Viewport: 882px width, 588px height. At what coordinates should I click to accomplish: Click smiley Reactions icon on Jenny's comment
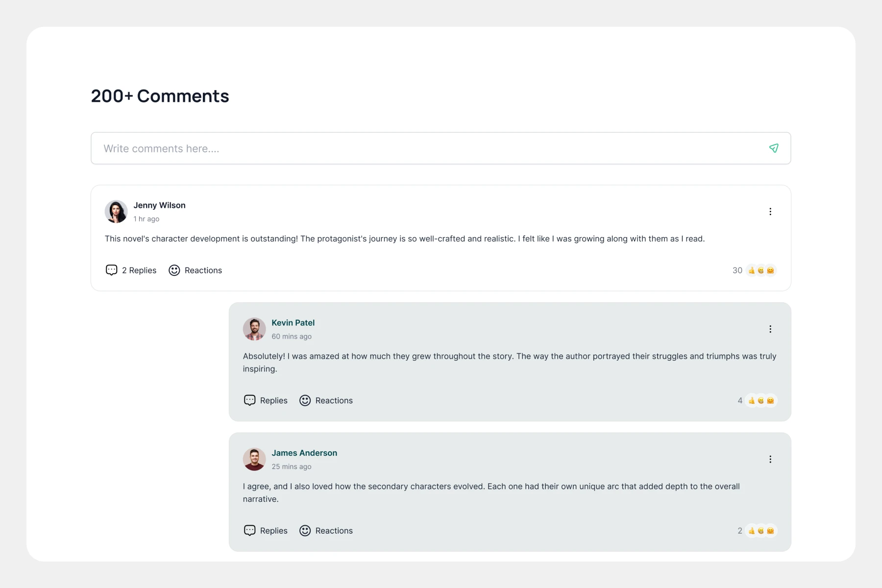(174, 270)
